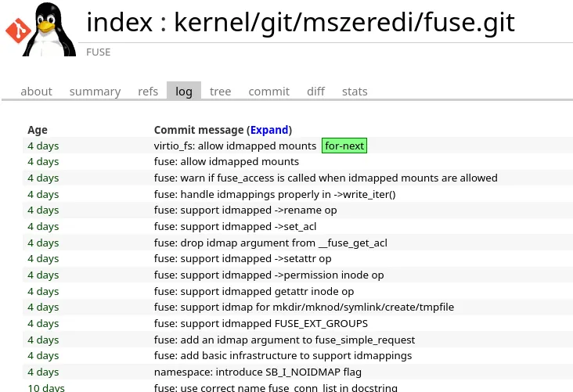Viewport: 573px width, 392px height.
Task: Open the refs tab
Action: (x=148, y=92)
